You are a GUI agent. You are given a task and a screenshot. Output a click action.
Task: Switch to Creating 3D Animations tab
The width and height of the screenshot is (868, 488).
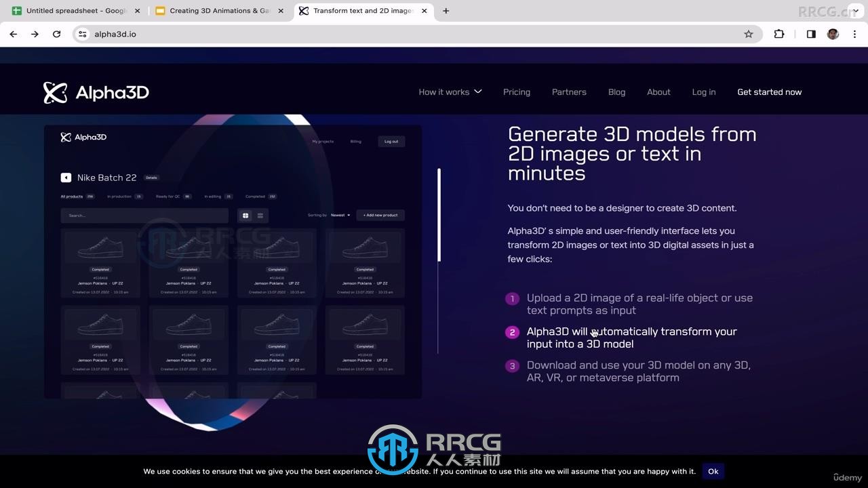point(218,11)
